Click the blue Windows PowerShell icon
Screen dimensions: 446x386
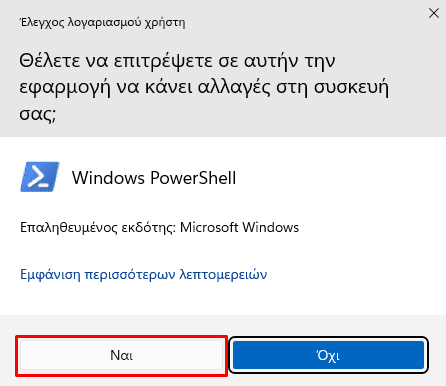(40, 177)
